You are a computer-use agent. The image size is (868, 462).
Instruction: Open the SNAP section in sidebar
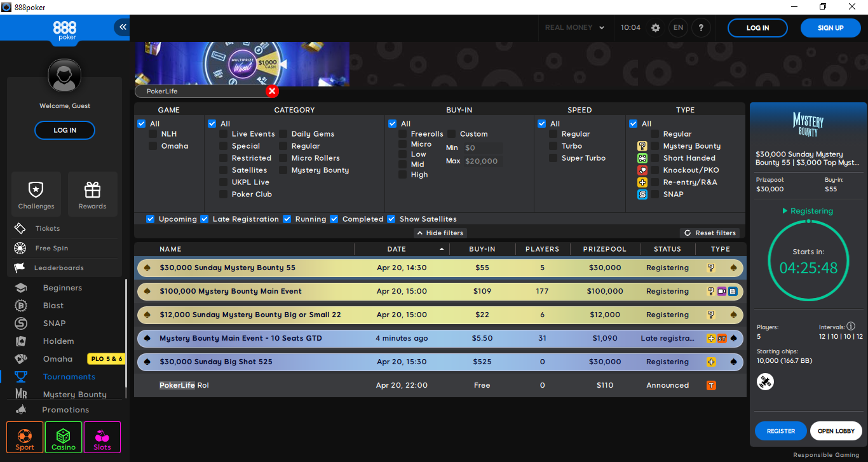pos(54,323)
